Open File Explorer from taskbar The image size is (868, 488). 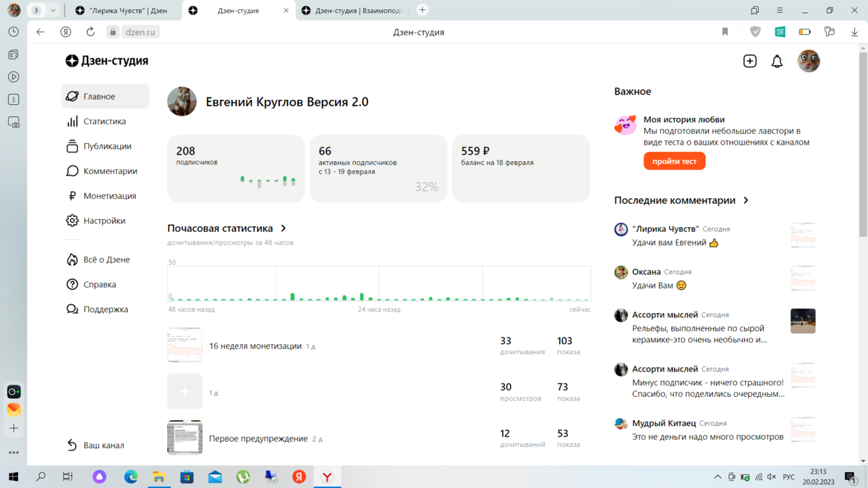click(x=158, y=477)
